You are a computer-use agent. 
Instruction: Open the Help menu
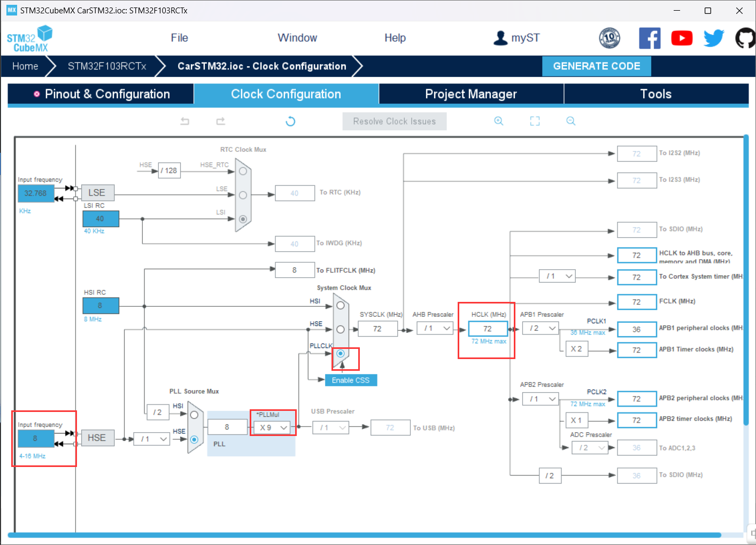[395, 38]
